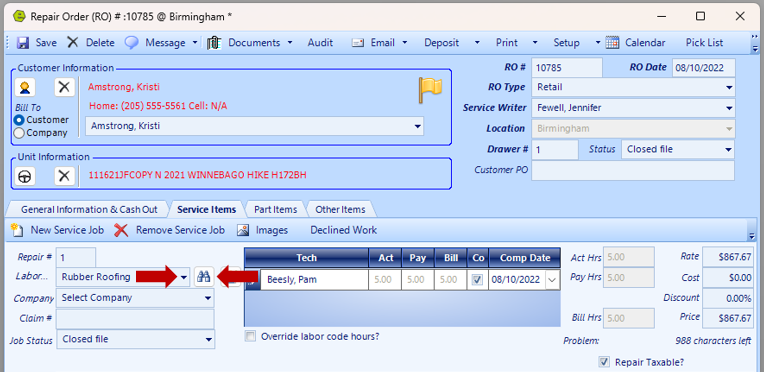Open the Labor code dropdown

click(184, 277)
